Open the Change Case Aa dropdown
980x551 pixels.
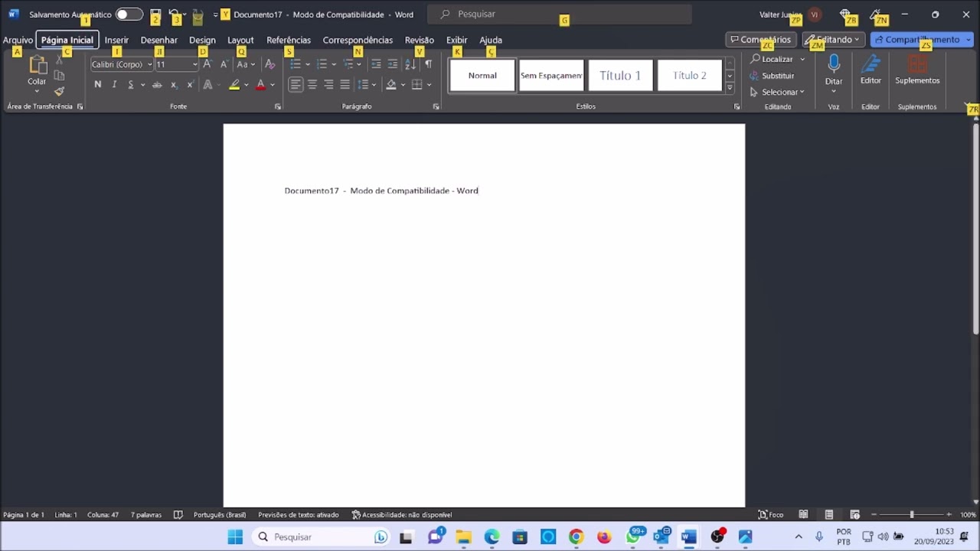(x=246, y=64)
